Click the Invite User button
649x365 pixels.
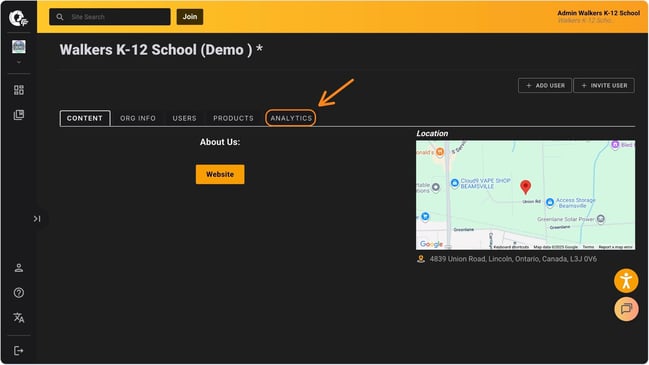coord(604,85)
